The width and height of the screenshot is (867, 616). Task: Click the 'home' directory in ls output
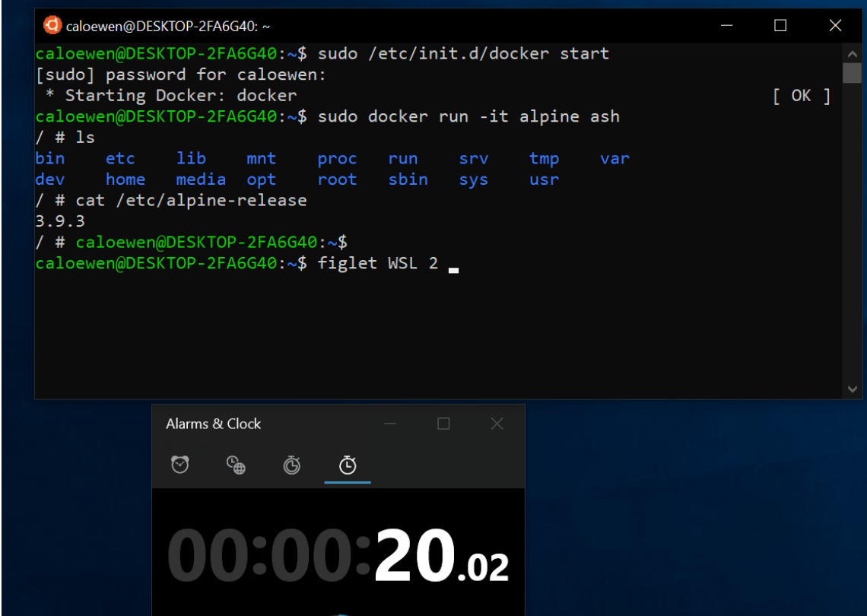tap(125, 179)
